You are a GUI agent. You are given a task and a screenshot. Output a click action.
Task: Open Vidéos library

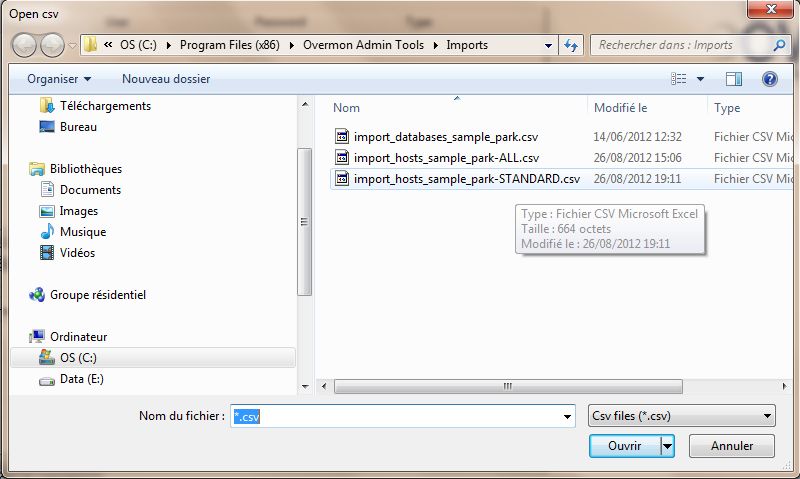tap(77, 253)
